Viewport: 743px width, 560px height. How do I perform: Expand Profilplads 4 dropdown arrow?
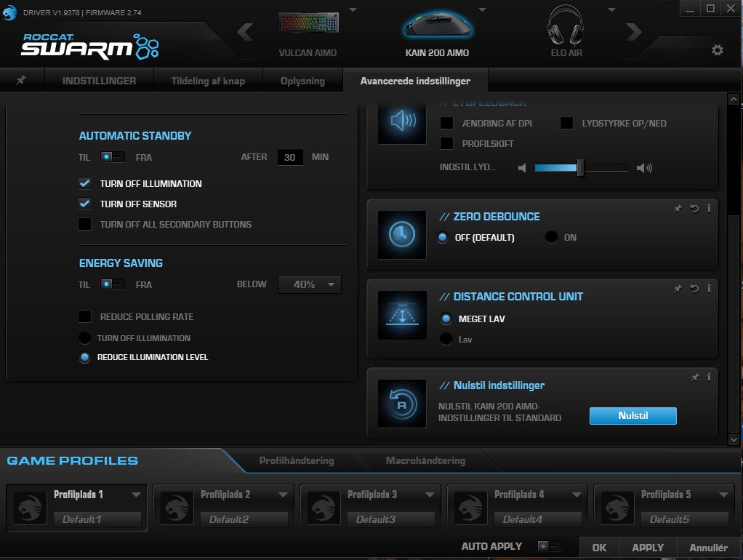577,495
